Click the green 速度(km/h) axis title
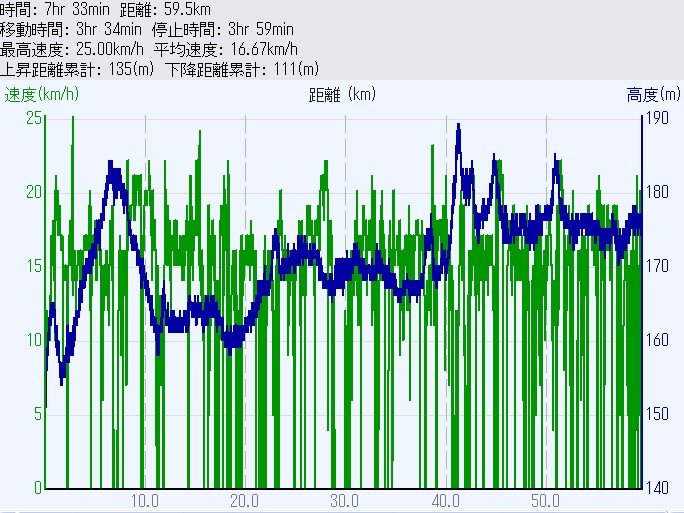684x513 pixels. pyautogui.click(x=41, y=95)
